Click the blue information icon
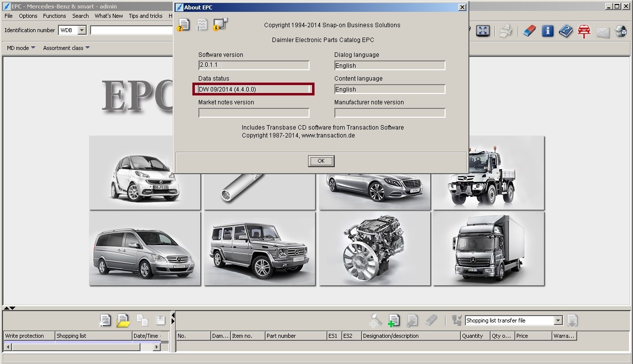This screenshot has height=364, width=633. (x=547, y=31)
